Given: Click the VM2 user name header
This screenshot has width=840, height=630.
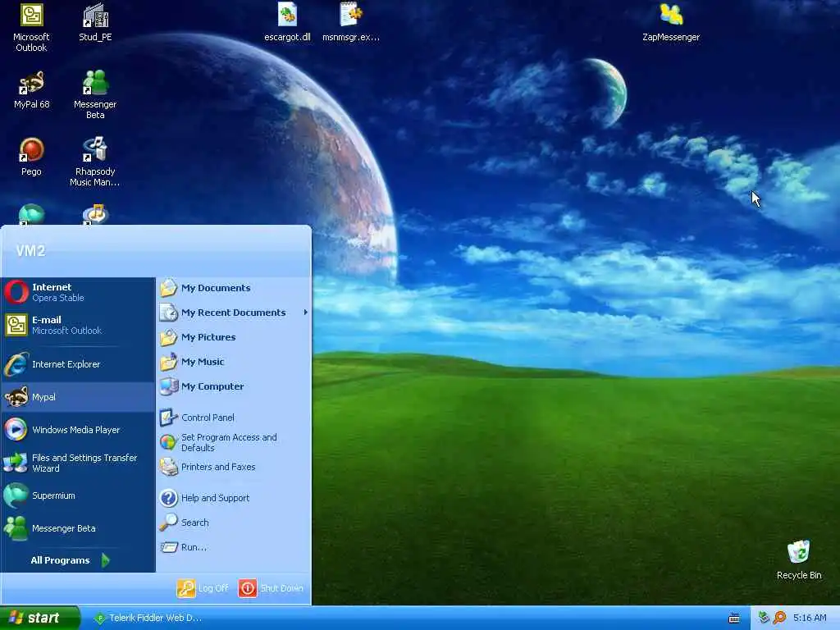Looking at the screenshot, I should [30, 251].
